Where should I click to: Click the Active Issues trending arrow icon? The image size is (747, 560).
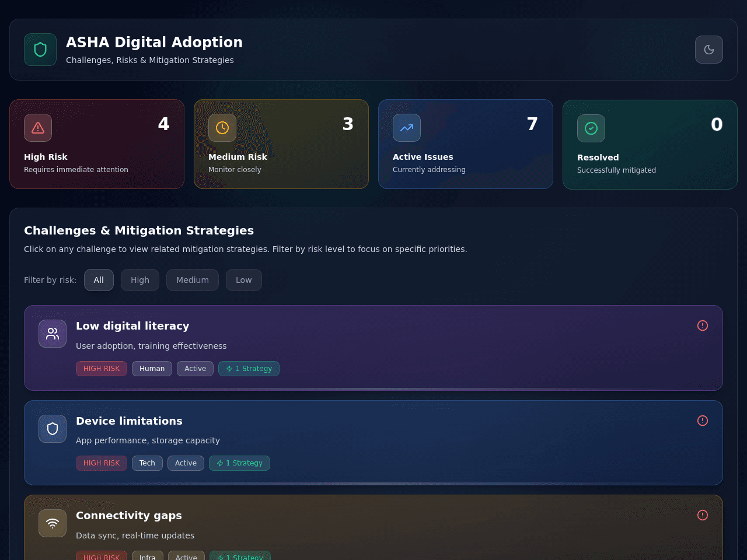coord(407,128)
